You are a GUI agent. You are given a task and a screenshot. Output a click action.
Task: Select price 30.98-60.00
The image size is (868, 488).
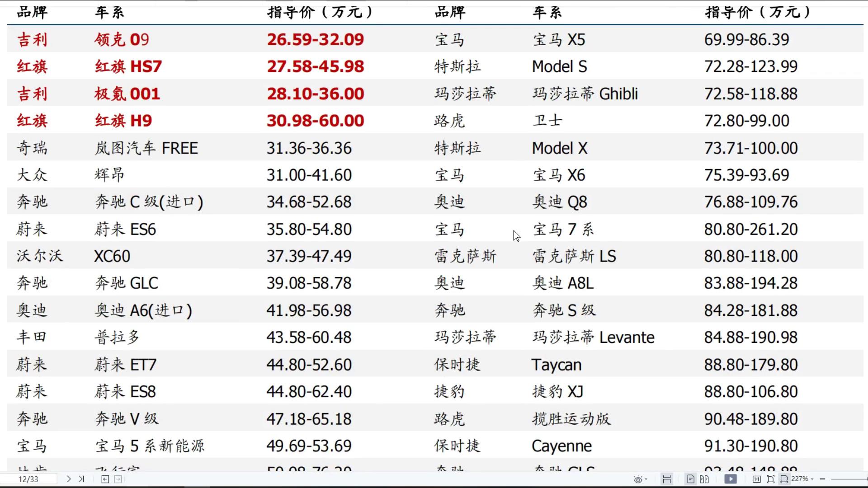(x=315, y=121)
